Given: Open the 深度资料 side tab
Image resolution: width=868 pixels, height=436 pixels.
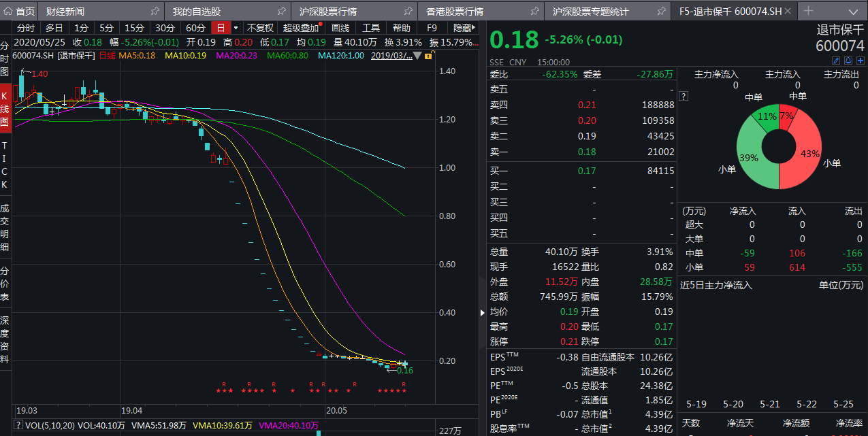Looking at the screenshot, I should (x=5, y=340).
